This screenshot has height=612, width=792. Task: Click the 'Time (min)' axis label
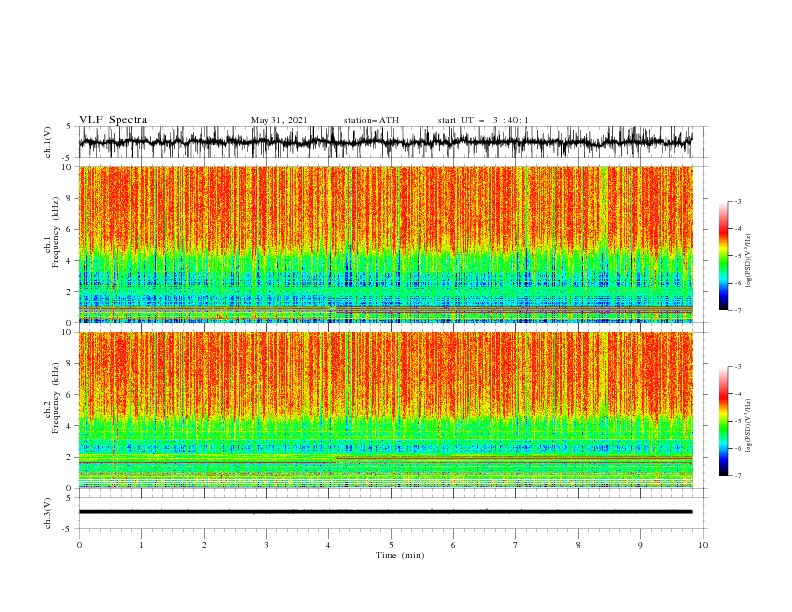pyautogui.click(x=400, y=555)
